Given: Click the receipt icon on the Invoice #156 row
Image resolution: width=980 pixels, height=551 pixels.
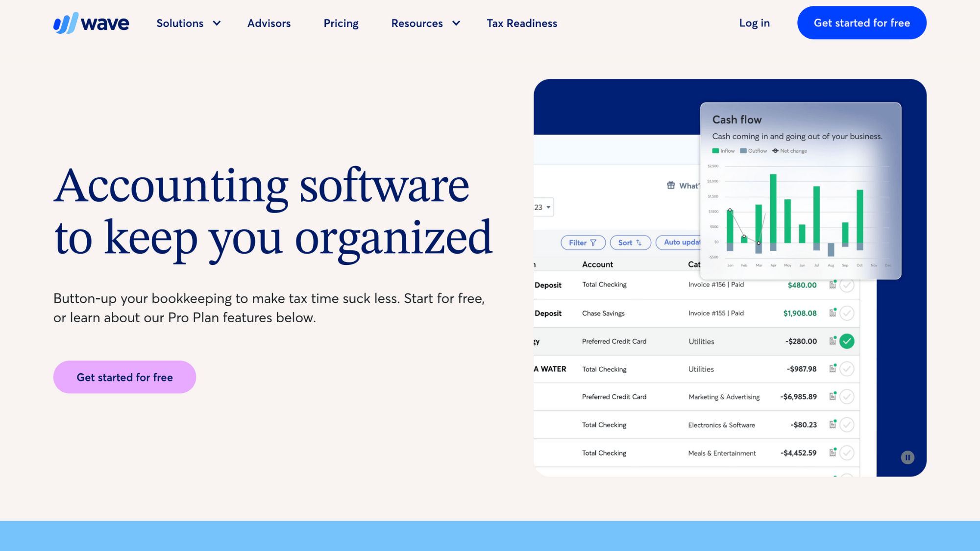Looking at the screenshot, I should (x=832, y=285).
